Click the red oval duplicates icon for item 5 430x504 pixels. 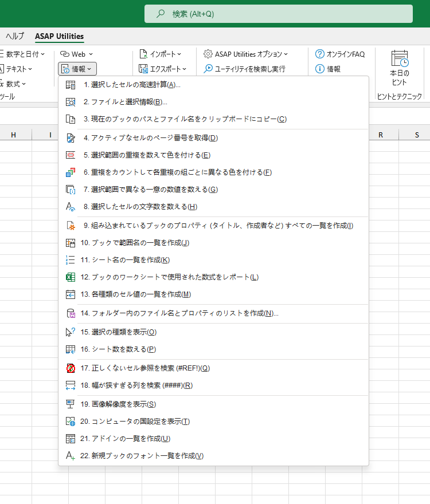click(71, 155)
